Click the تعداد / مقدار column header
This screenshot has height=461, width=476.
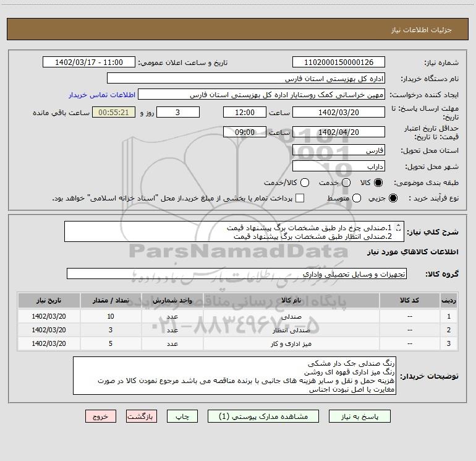point(111,301)
